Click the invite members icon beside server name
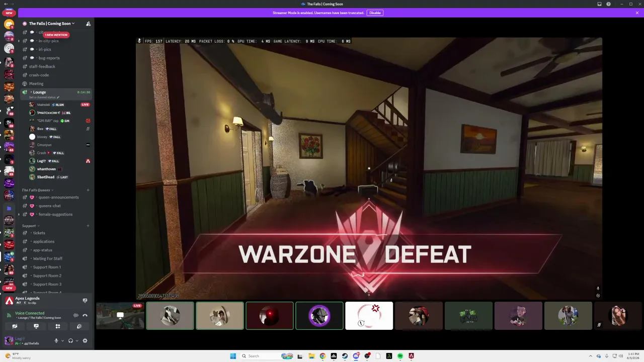 point(88,24)
